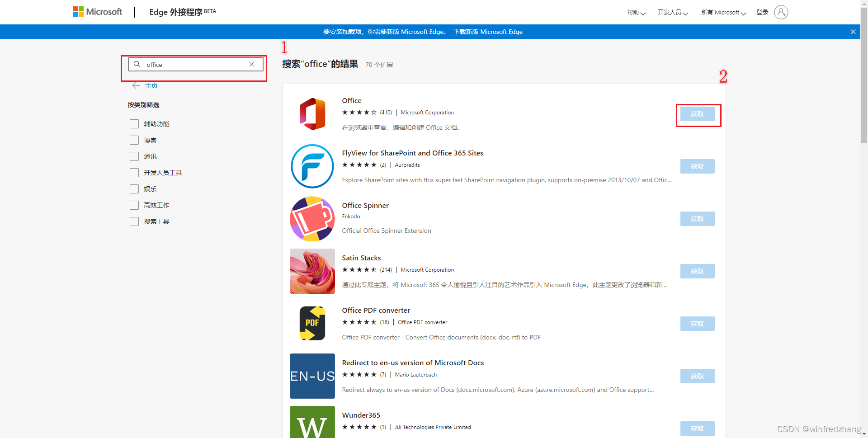Click the search magnifier icon
The image size is (868, 438).
[137, 64]
